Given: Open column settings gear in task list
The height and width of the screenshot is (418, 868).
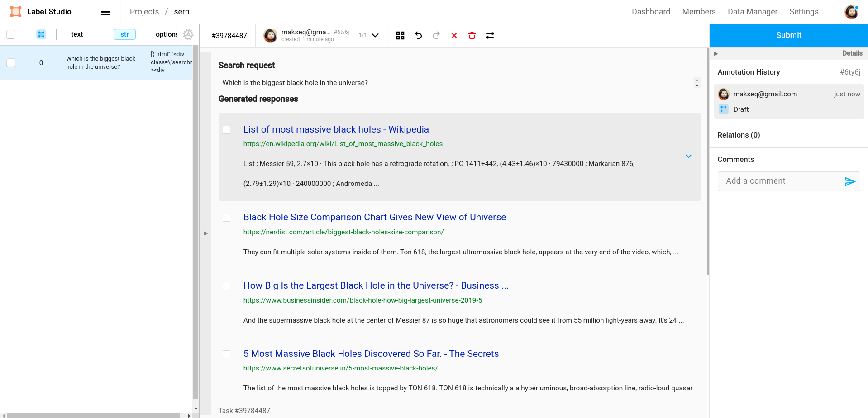Looking at the screenshot, I should tap(188, 34).
